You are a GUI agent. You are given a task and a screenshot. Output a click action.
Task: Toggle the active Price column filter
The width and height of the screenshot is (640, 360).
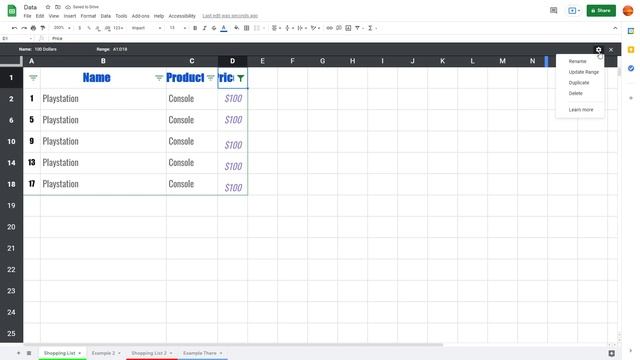pyautogui.click(x=241, y=78)
